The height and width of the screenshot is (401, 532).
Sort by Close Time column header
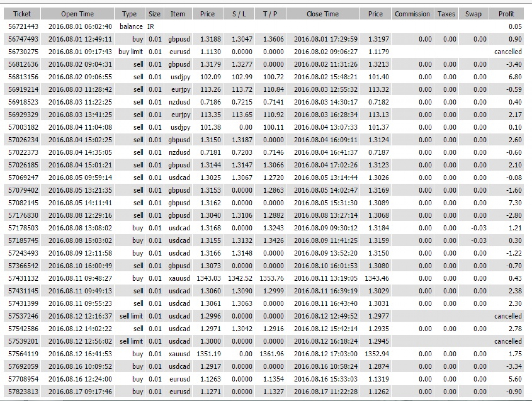[x=322, y=14]
